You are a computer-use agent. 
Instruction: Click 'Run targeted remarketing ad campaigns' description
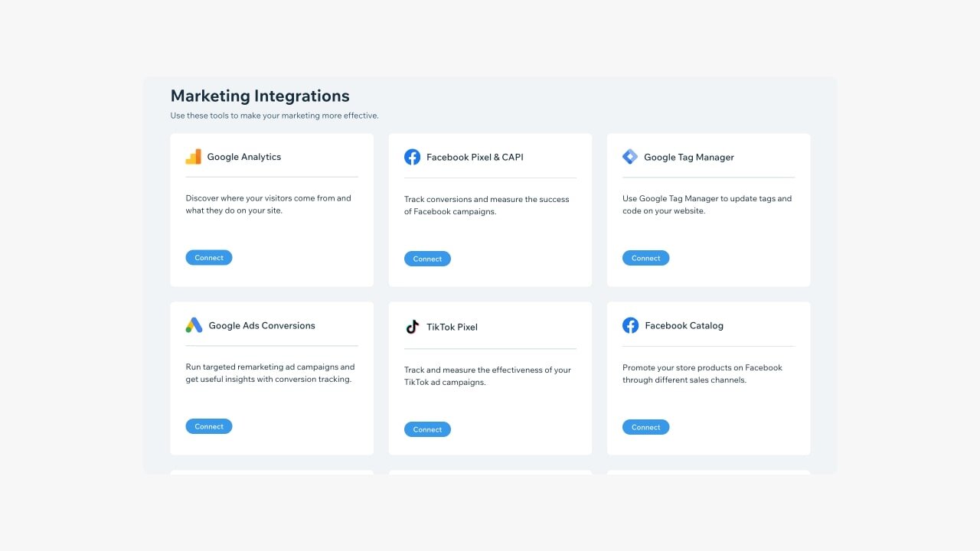coord(269,373)
